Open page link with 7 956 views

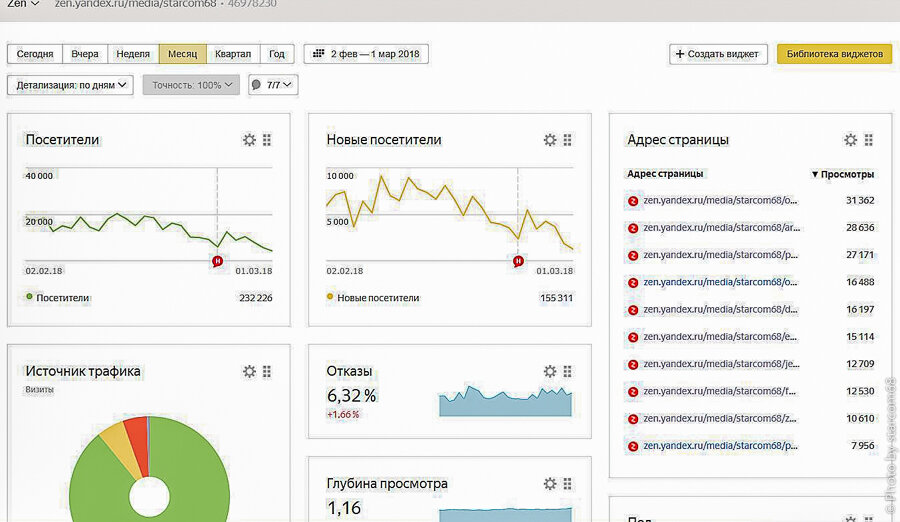720,446
